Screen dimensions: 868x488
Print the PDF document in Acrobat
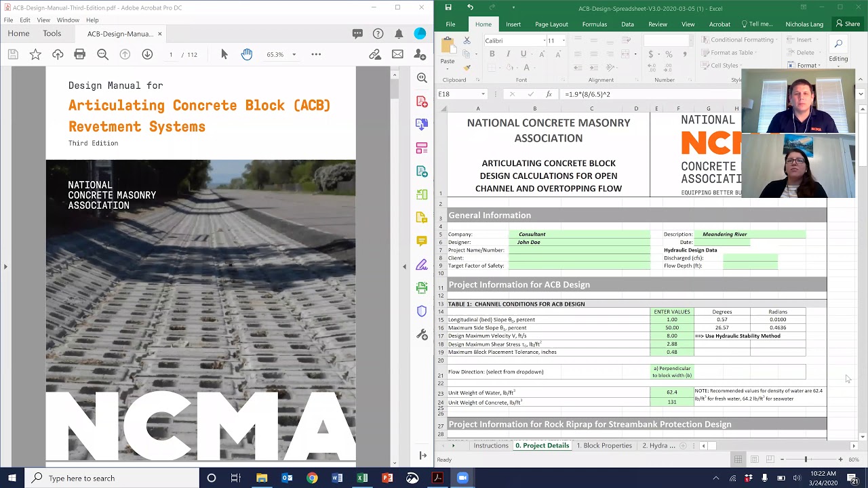point(80,54)
